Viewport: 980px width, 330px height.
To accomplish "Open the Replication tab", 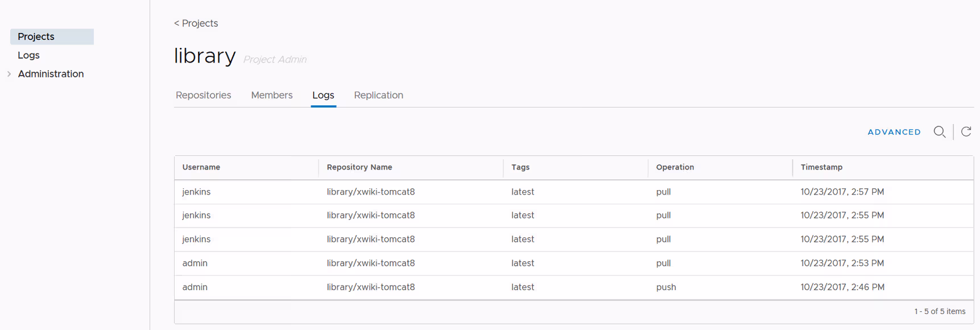I will tap(378, 95).
